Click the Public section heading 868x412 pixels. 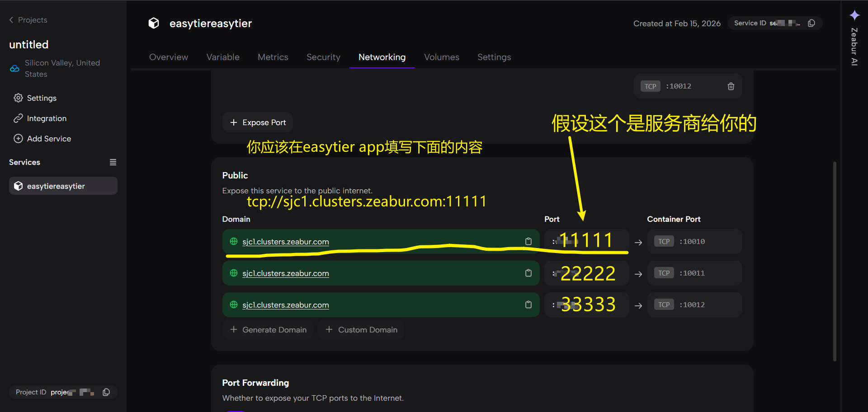(x=235, y=175)
